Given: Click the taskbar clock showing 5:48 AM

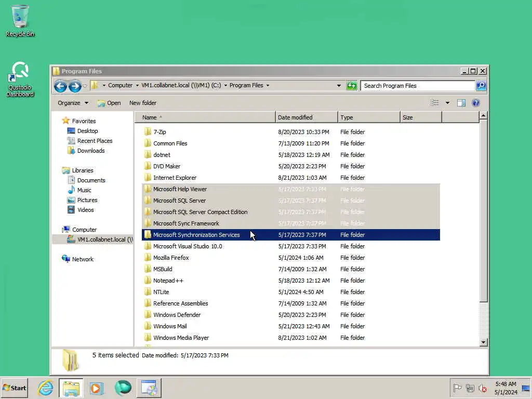Looking at the screenshot, I should (506, 388).
